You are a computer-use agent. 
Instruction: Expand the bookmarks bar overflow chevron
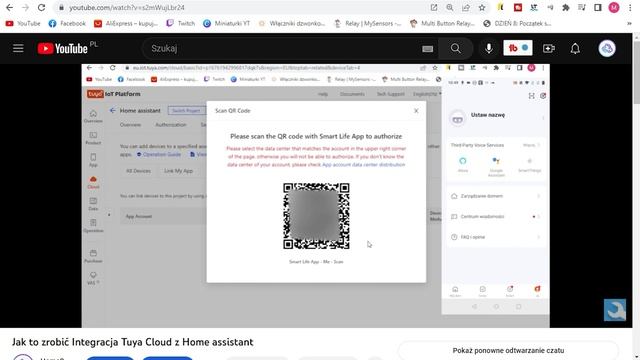tap(629, 23)
